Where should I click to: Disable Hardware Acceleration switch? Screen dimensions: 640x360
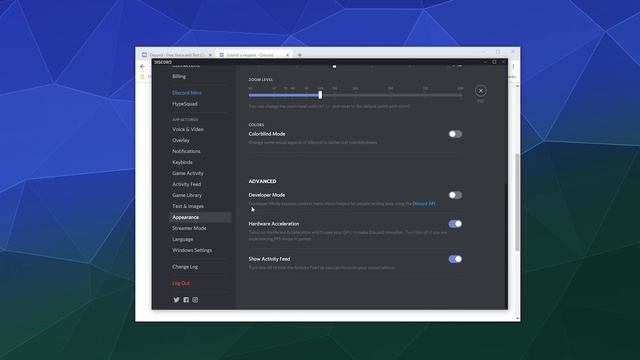455,224
